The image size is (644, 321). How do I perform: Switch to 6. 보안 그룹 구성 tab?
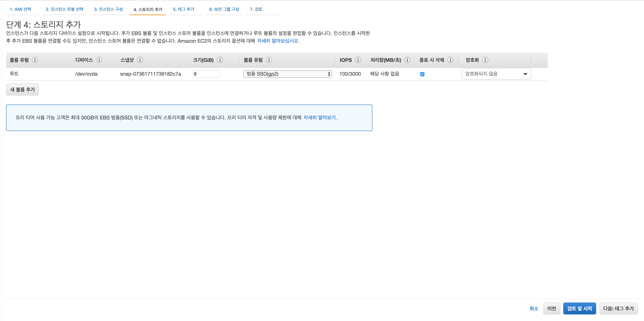pyautogui.click(x=224, y=9)
